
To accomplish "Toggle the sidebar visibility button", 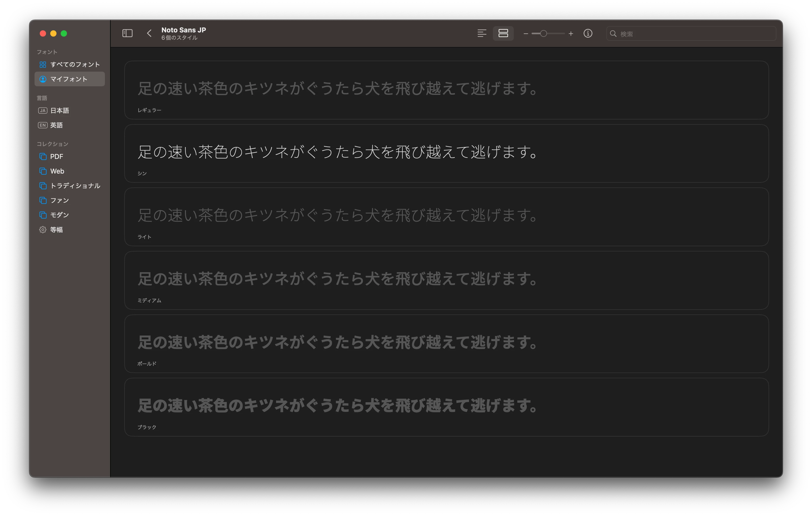I will (127, 33).
